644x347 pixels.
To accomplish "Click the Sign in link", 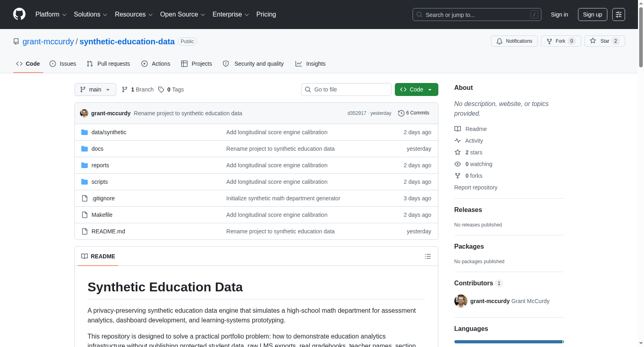I will [559, 15].
